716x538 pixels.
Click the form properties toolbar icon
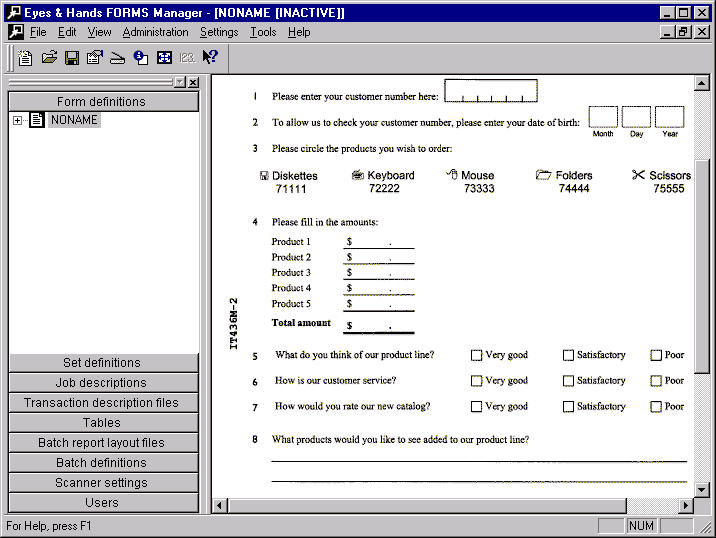tap(95, 58)
